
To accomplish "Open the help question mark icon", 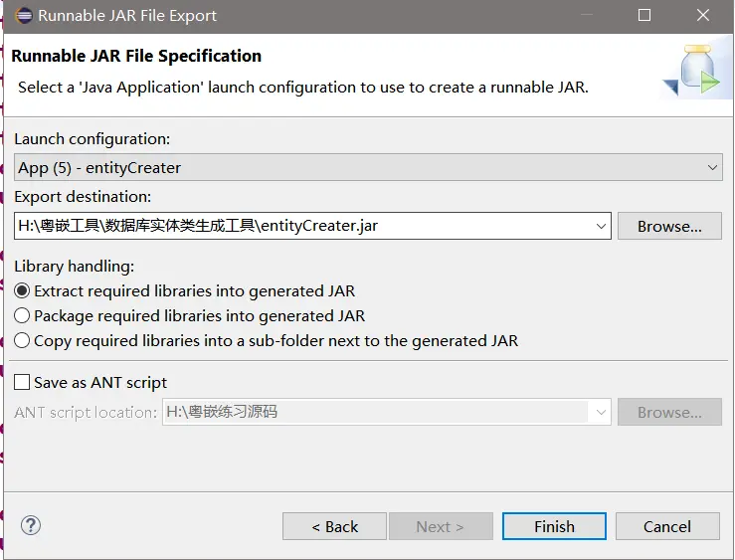I will click(31, 525).
